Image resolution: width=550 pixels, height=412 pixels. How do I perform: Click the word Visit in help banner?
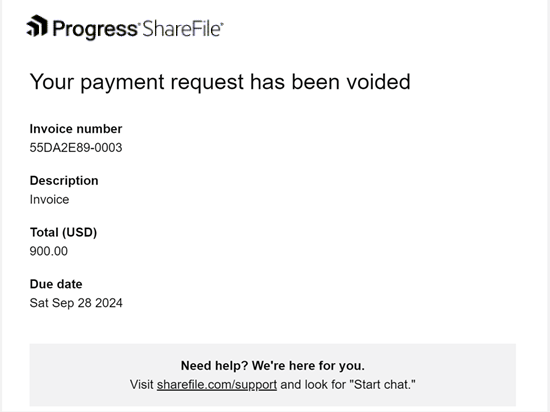point(142,385)
